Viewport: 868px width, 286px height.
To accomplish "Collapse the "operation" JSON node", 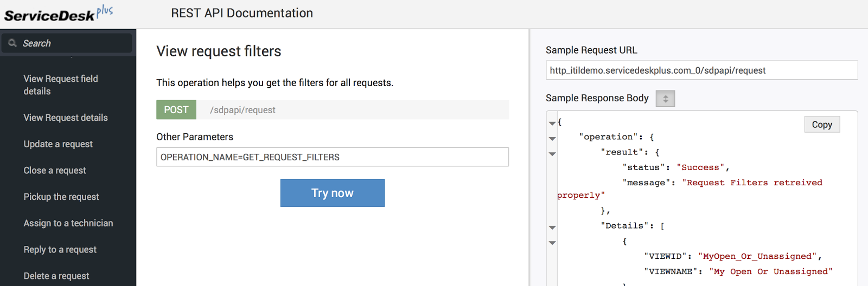I will (x=552, y=139).
